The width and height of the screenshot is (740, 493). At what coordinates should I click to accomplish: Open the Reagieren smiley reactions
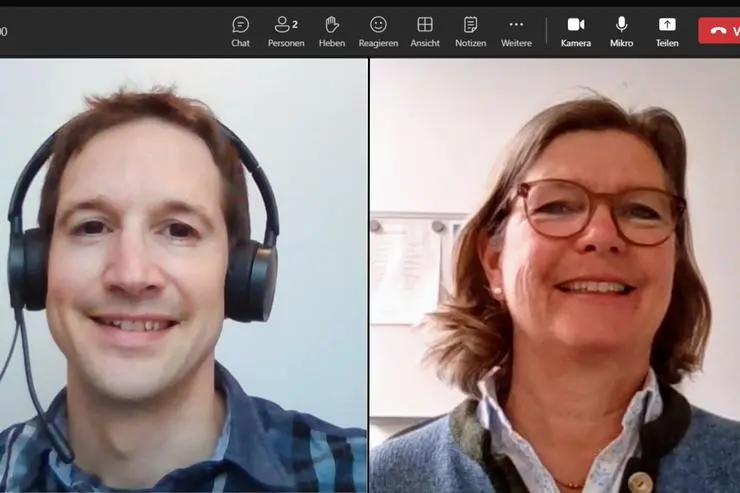(378, 24)
